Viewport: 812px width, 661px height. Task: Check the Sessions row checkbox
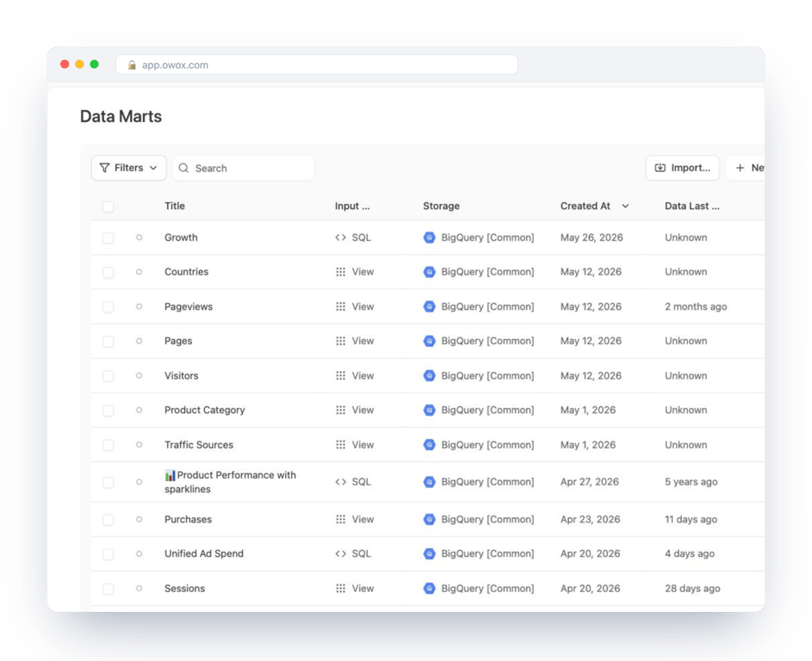(x=108, y=589)
